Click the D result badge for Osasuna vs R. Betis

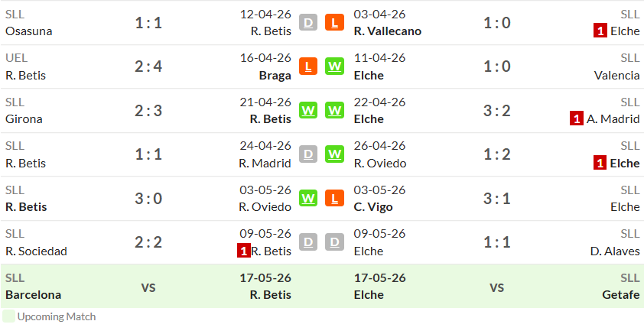pyautogui.click(x=308, y=23)
